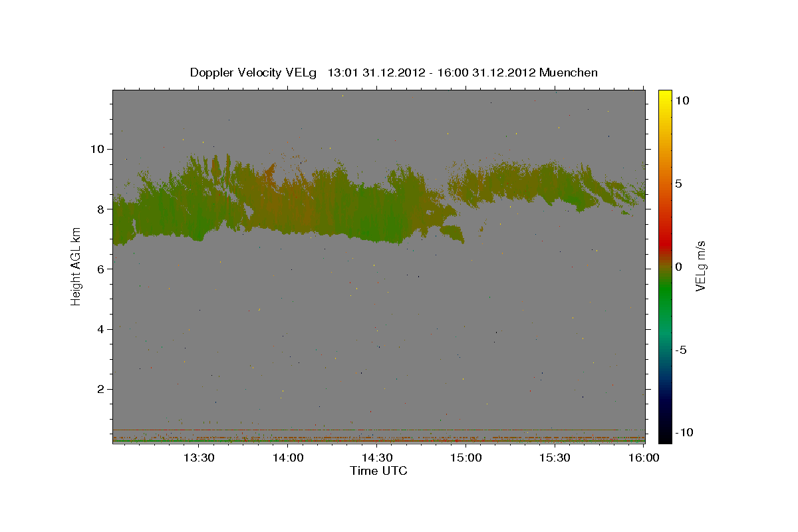Click the height tick label '8'

pyautogui.click(x=100, y=209)
